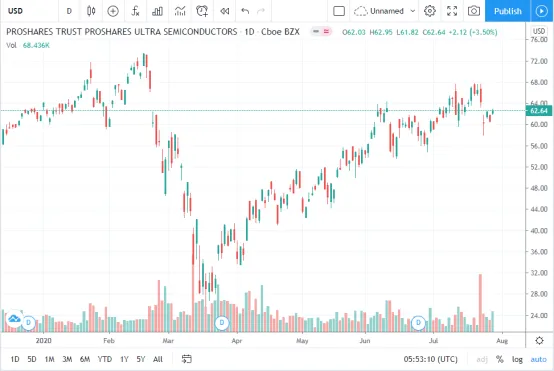The image size is (554, 371).
Task: Click the Compare or add symbol icon
Action: [x=113, y=11]
